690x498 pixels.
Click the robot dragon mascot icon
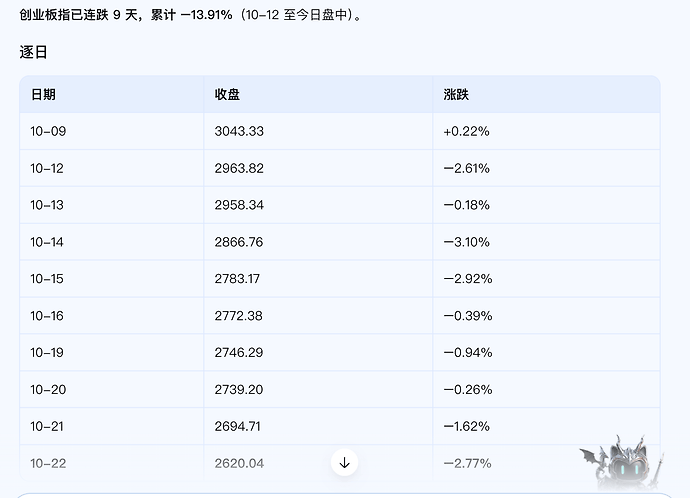pyautogui.click(x=622, y=463)
